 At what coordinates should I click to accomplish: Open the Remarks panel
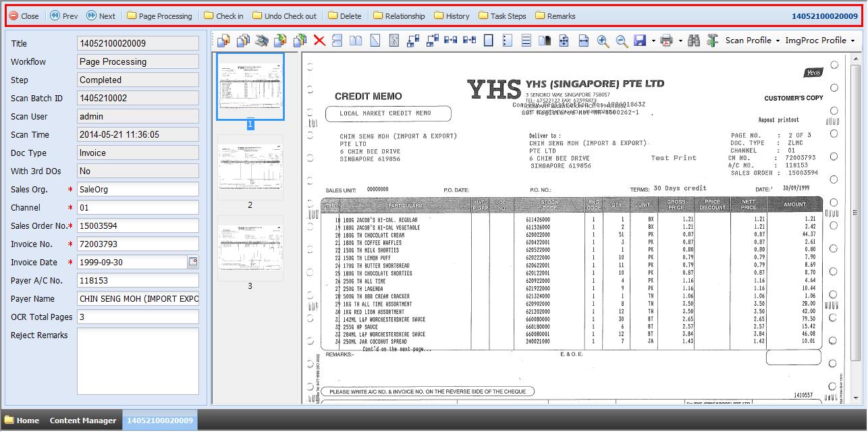555,16
